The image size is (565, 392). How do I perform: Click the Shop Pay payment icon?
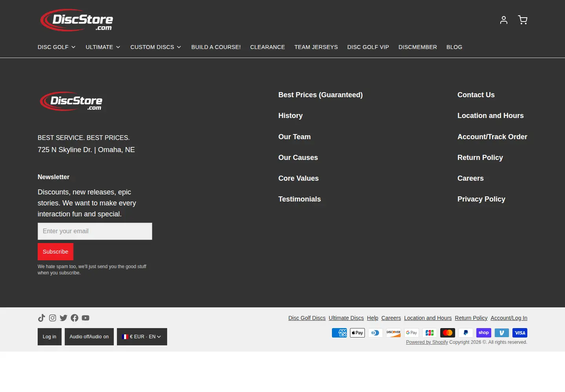pyautogui.click(x=484, y=333)
